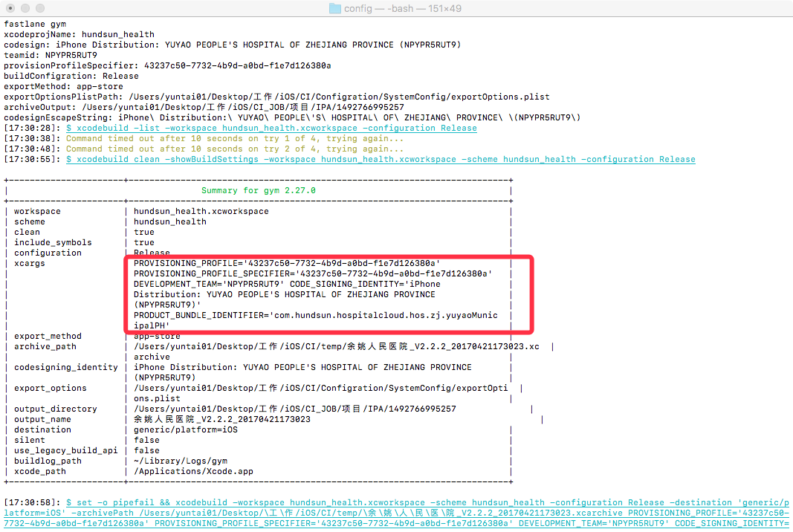Screen dimensions: 793x532
Task: Open the underlined "set -o pipefail && xcodebuild" command
Action: tap(397, 513)
